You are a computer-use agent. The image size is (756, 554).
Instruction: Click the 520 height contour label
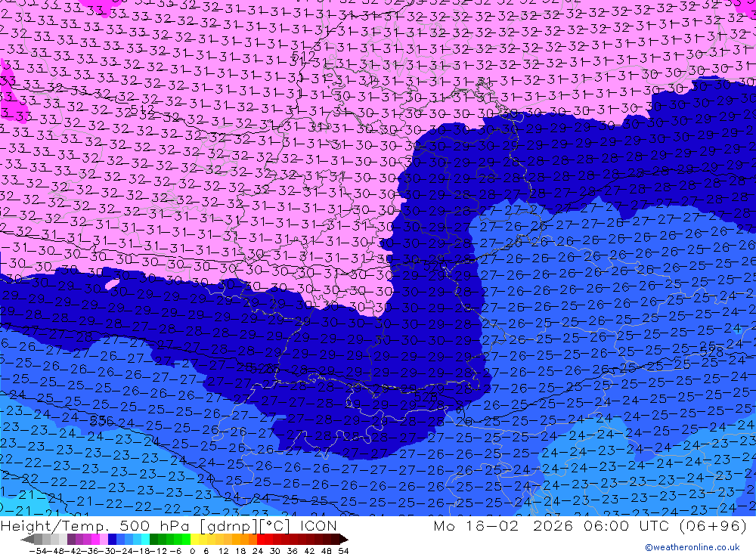click(x=435, y=266)
